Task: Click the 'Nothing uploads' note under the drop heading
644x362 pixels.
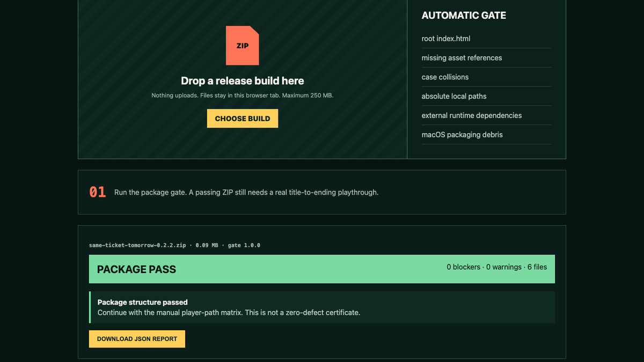Action: pos(243,95)
